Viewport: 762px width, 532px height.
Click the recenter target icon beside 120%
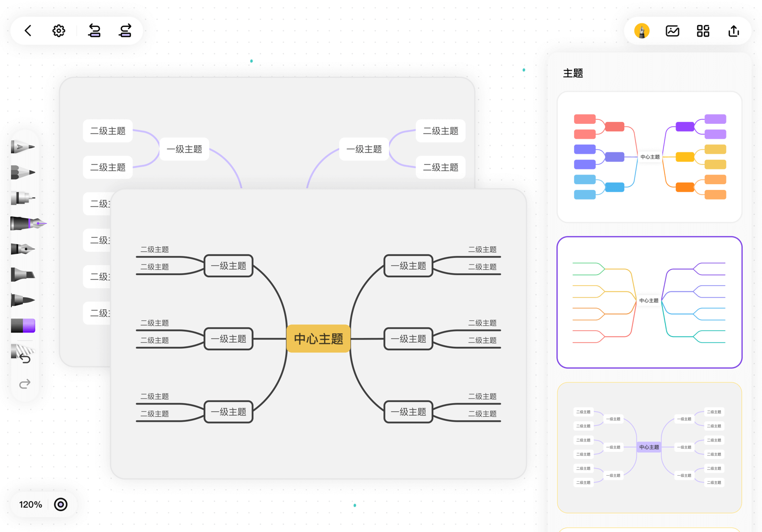(61, 505)
